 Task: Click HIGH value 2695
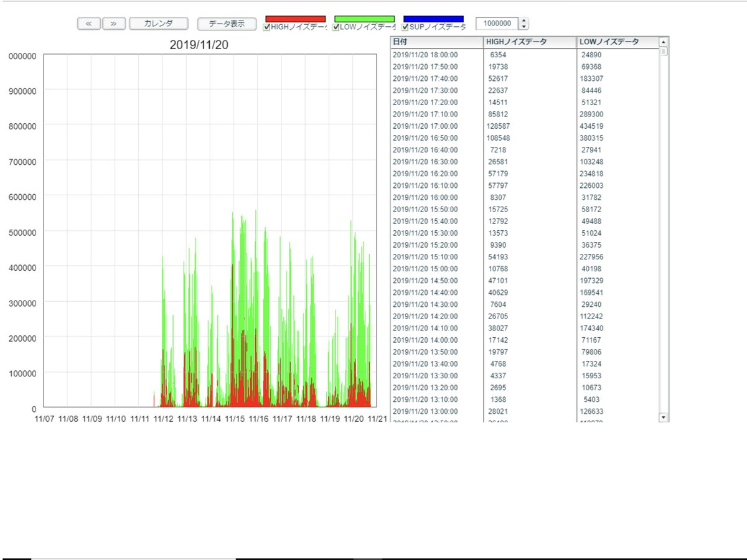click(x=499, y=388)
